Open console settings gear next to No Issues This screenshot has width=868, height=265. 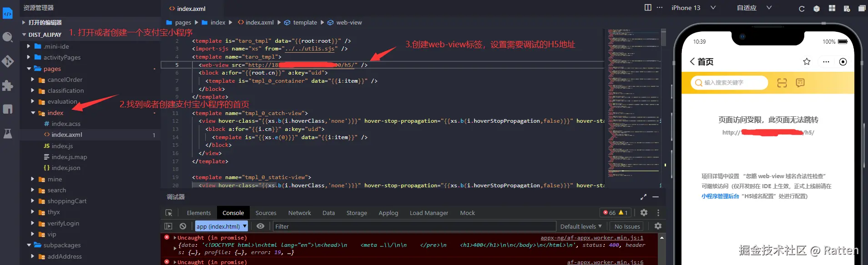pos(658,226)
